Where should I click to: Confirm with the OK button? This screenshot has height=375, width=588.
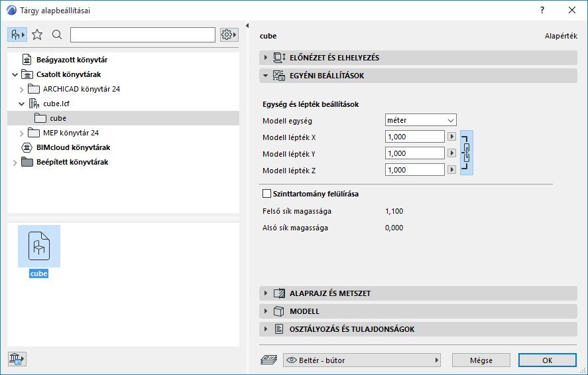tap(547, 360)
